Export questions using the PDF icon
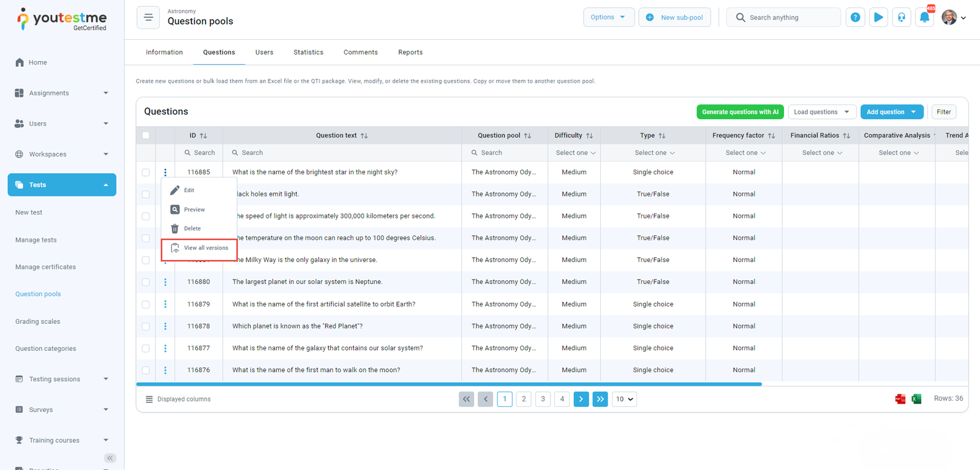 tap(900, 399)
